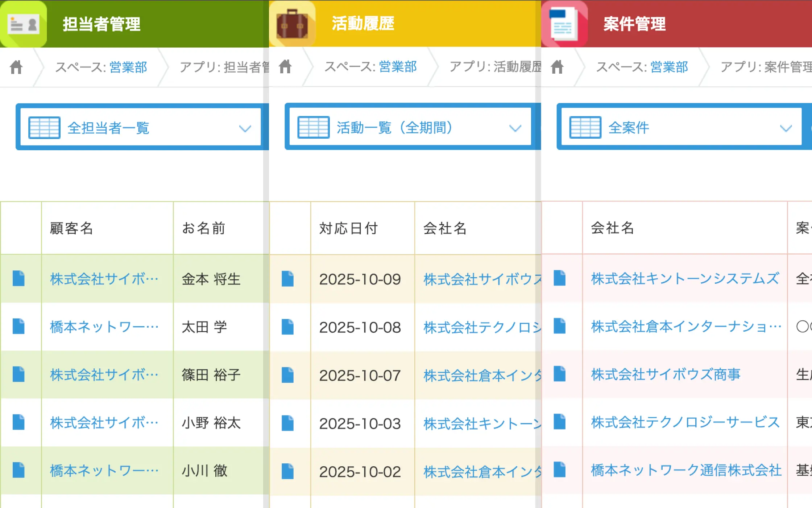The height and width of the screenshot is (508, 812).
Task: Open record icon for 小川 徹 row
Action: click(18, 470)
